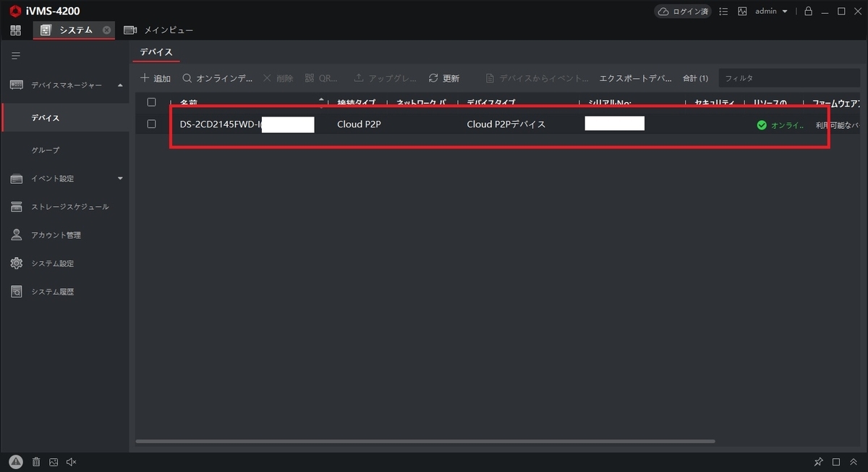Select デバイス in the sidebar
Image resolution: width=868 pixels, height=472 pixels.
(65, 117)
